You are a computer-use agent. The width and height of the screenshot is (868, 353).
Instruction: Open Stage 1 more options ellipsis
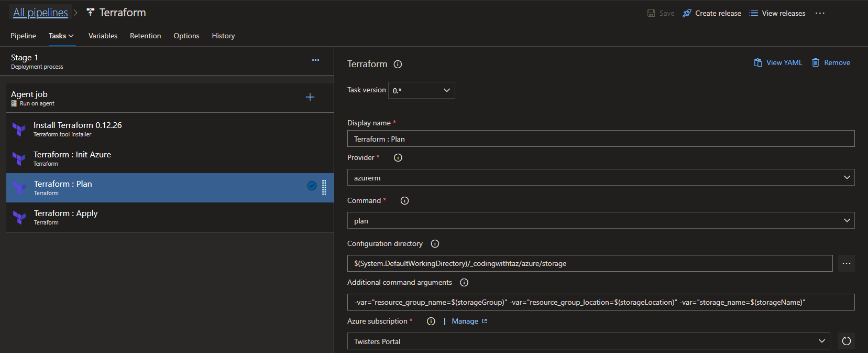coord(315,60)
